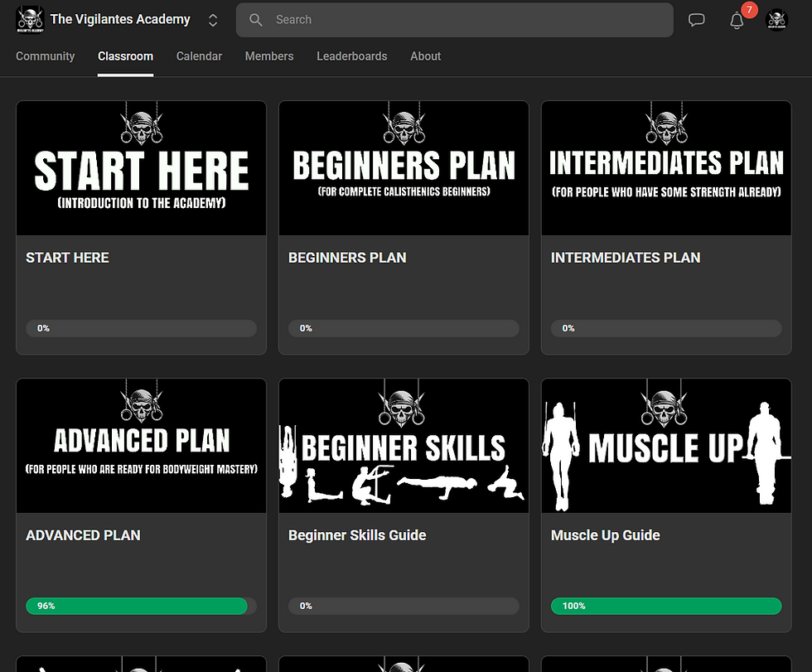Click the BEGINNERS PLAN course title

coord(347,258)
